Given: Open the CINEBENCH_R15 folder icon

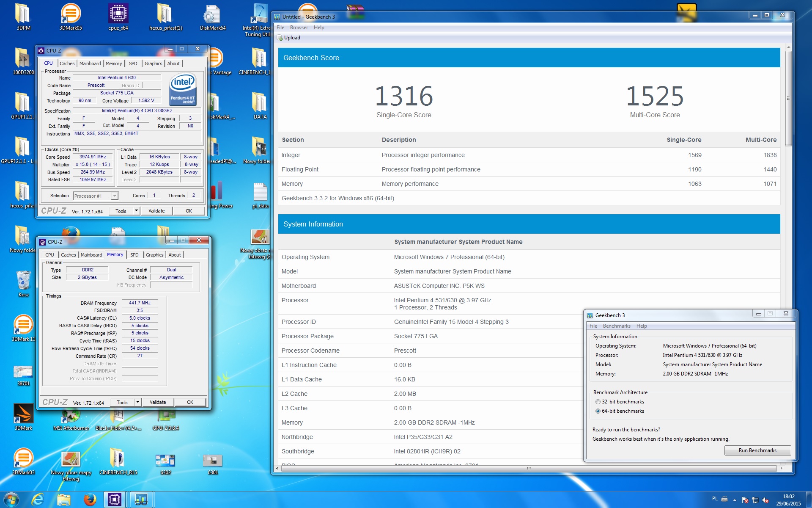Looking at the screenshot, I should click(x=118, y=461).
